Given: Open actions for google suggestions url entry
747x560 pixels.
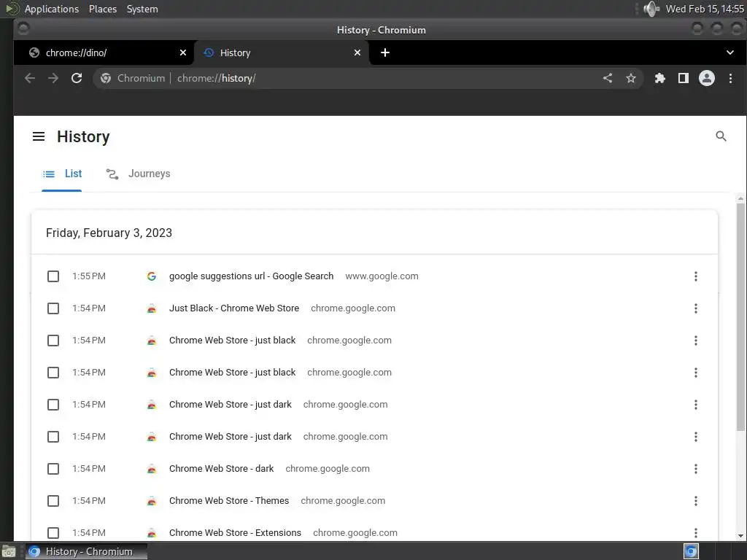Looking at the screenshot, I should click(x=695, y=276).
